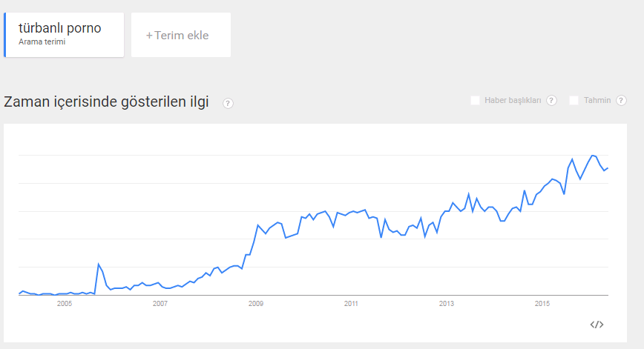Image resolution: width=644 pixels, height=349 pixels.
Task: Click the help icon next to Haber başlıkları
Action: pos(551,101)
